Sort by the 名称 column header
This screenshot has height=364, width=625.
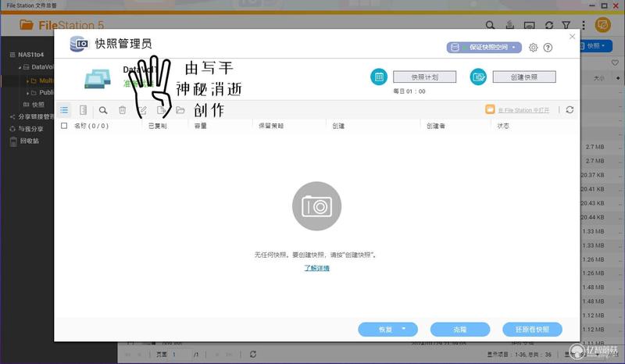pyautogui.click(x=91, y=126)
